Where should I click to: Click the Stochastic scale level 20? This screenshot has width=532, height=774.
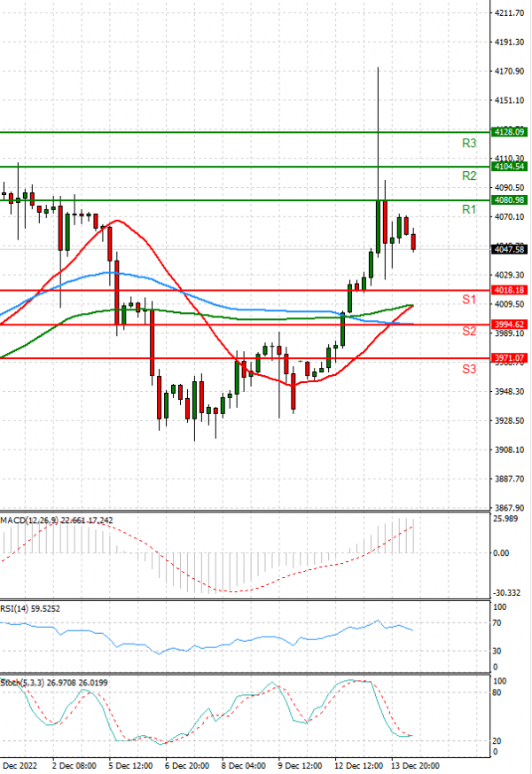497,741
